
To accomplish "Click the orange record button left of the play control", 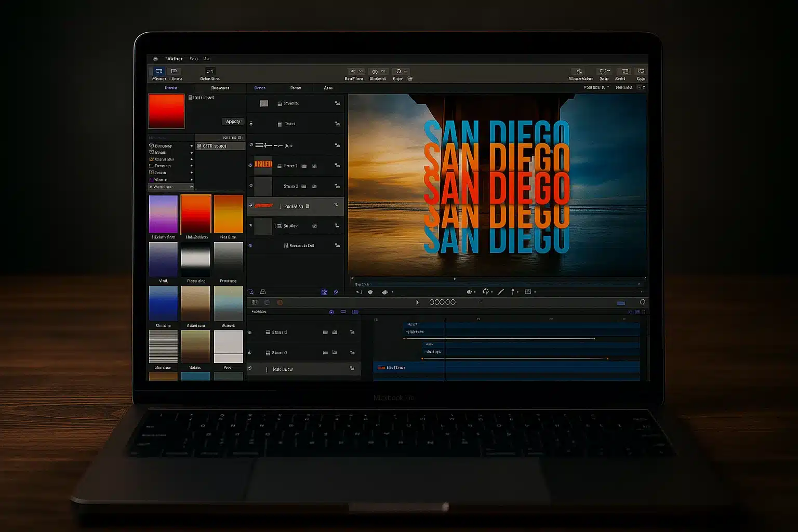I will point(280,302).
